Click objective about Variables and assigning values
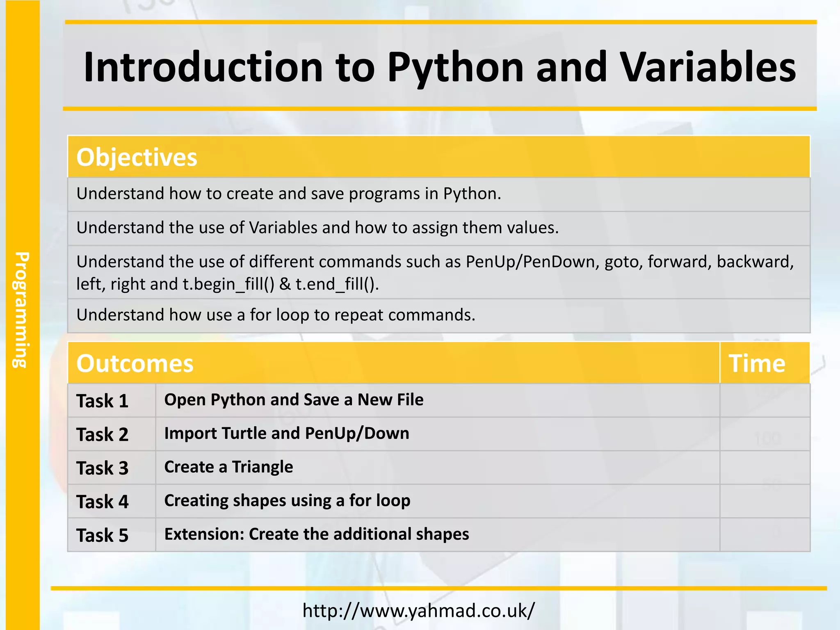 (317, 228)
